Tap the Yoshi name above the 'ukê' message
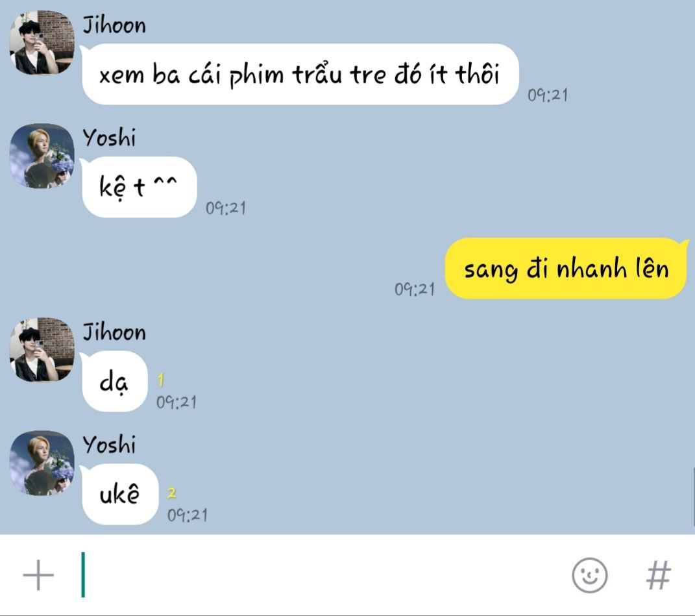 (110, 445)
